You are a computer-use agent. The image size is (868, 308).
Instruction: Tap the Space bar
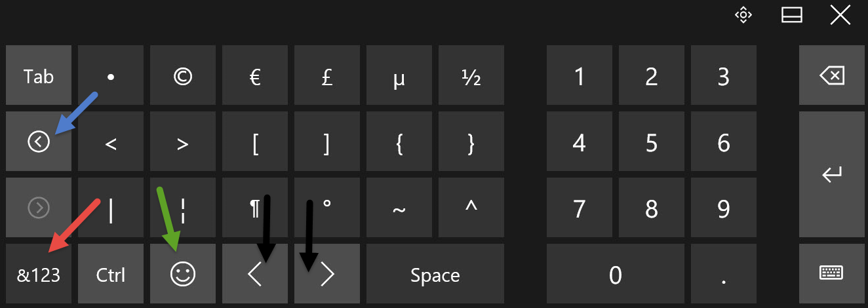point(435,274)
